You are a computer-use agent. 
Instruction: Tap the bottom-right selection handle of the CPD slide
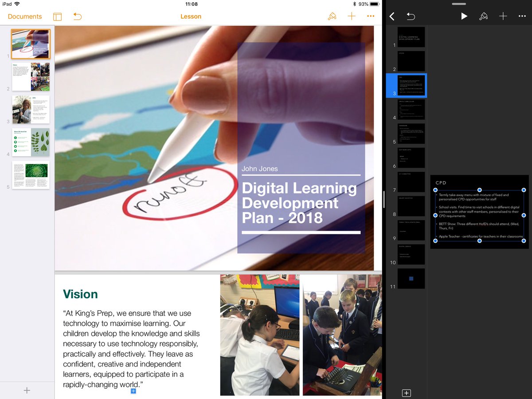tap(524, 241)
